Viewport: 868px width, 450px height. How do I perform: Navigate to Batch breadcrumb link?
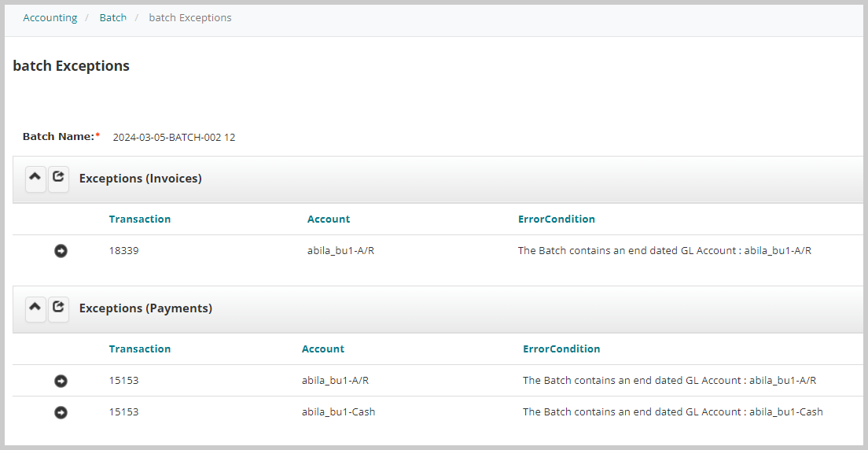(113, 18)
